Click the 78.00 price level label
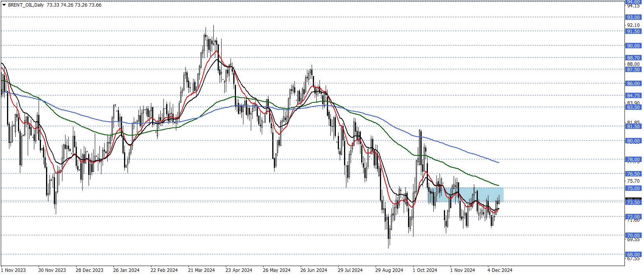 tap(633, 159)
